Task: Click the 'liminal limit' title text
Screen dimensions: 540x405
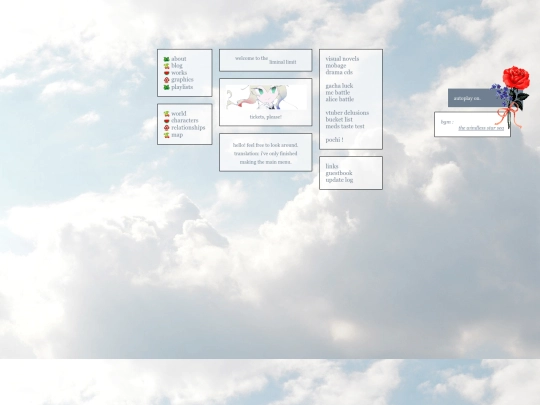Action: (x=282, y=62)
